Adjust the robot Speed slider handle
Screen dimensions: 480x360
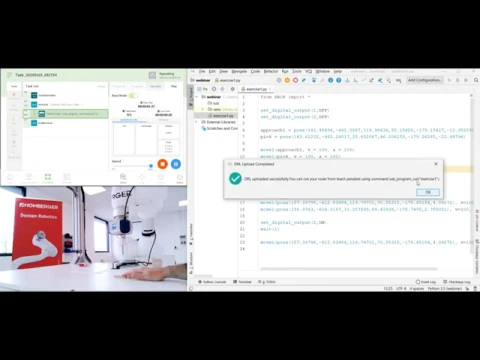(x=151, y=166)
